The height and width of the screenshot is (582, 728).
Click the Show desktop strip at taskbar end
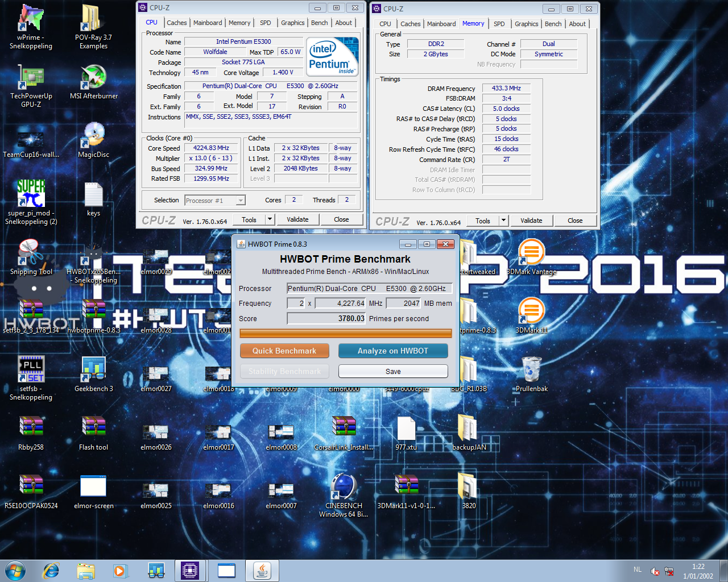(x=724, y=571)
